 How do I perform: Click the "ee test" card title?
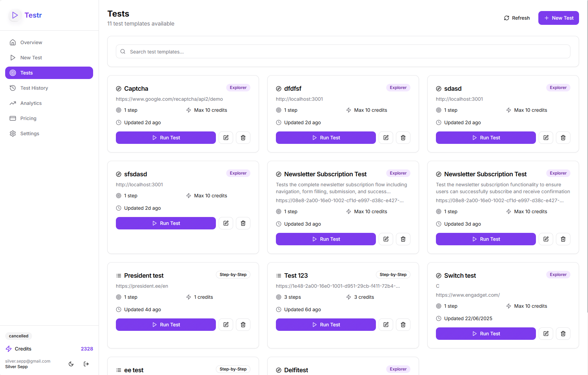(x=134, y=370)
